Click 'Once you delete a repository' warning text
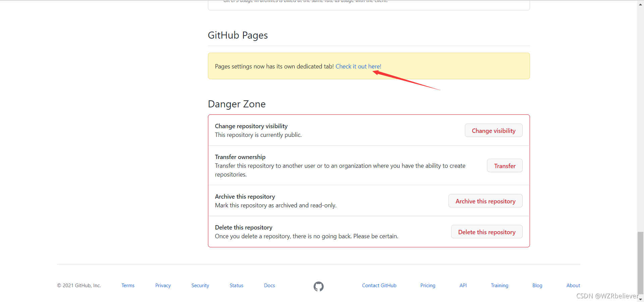The width and height of the screenshot is (644, 302). (x=307, y=236)
